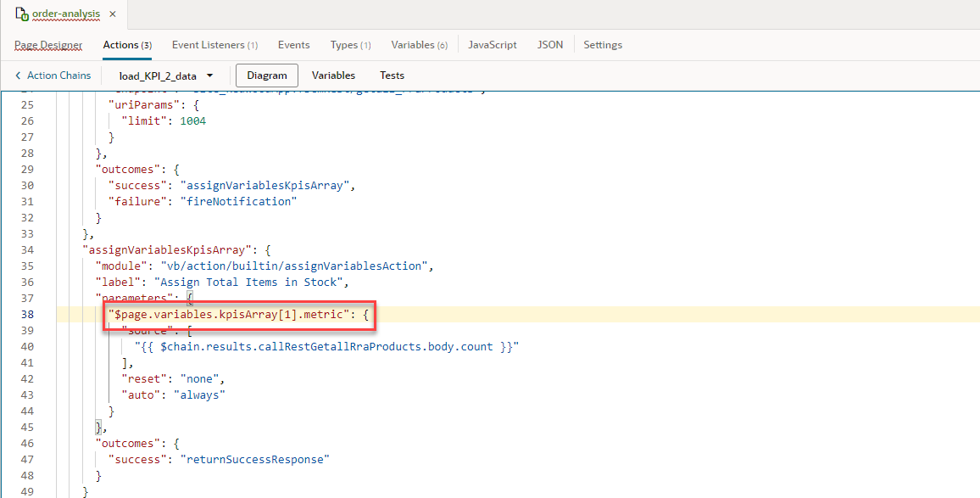Open the Events tab

293,44
